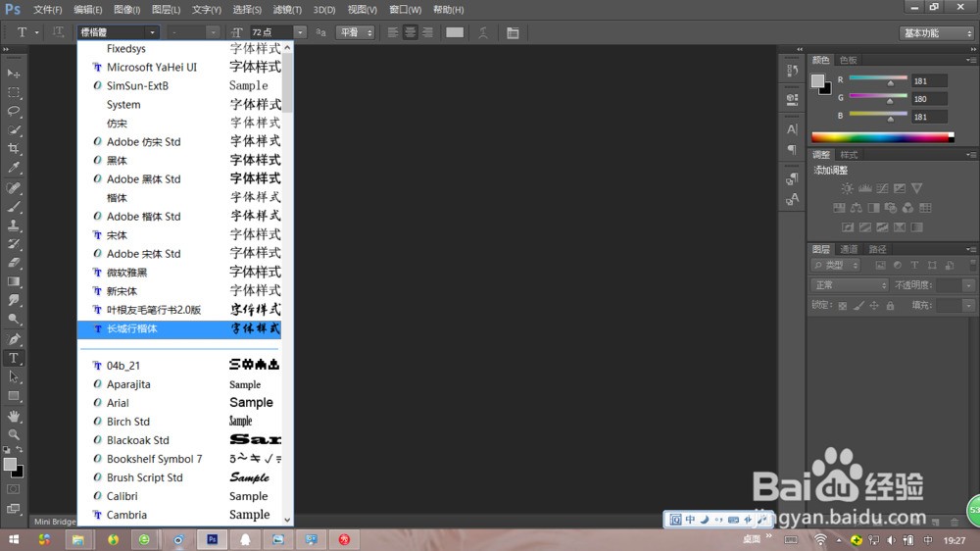Toggle text orientation icon in options bar
The image size is (980, 551).
click(x=58, y=32)
